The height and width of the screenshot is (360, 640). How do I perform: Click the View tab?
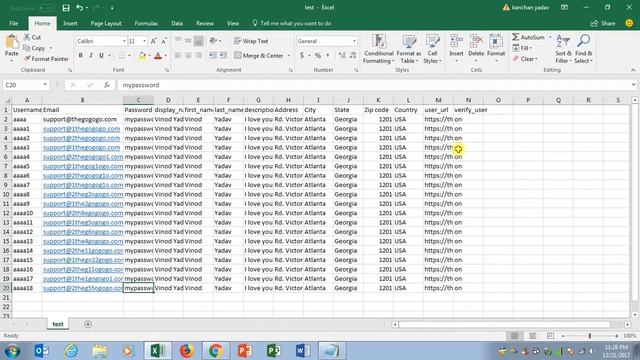click(233, 23)
